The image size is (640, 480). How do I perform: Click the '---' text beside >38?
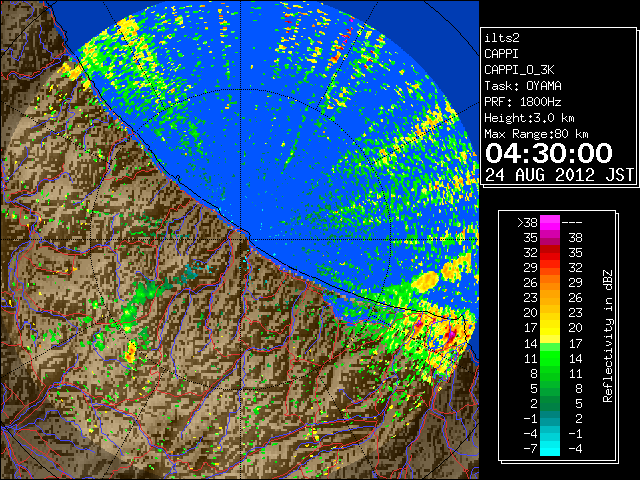coord(572,223)
